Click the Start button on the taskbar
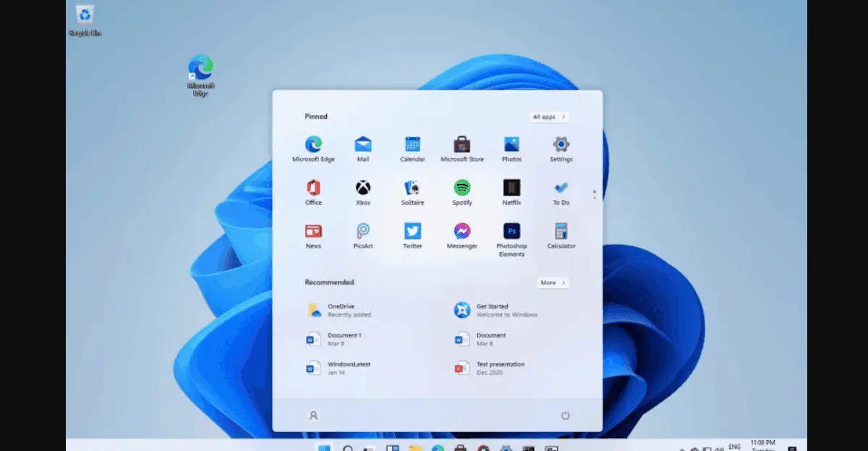 (x=324, y=447)
